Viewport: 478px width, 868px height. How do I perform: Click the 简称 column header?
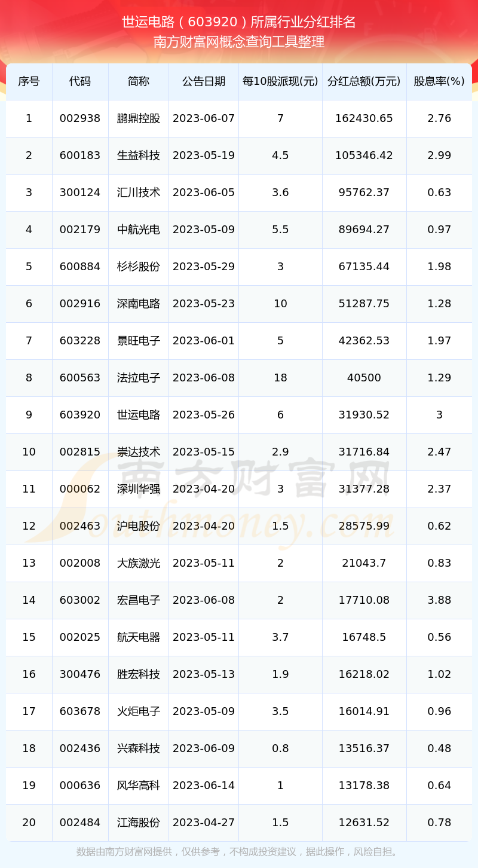click(x=139, y=81)
